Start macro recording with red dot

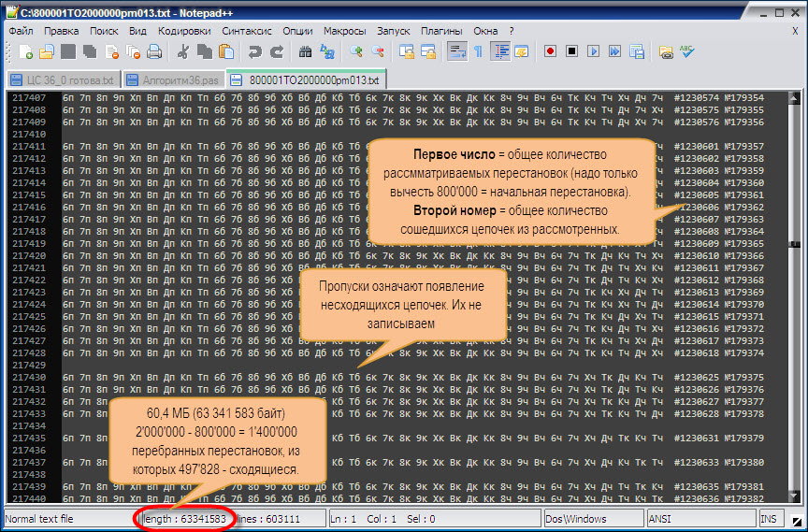[x=550, y=51]
